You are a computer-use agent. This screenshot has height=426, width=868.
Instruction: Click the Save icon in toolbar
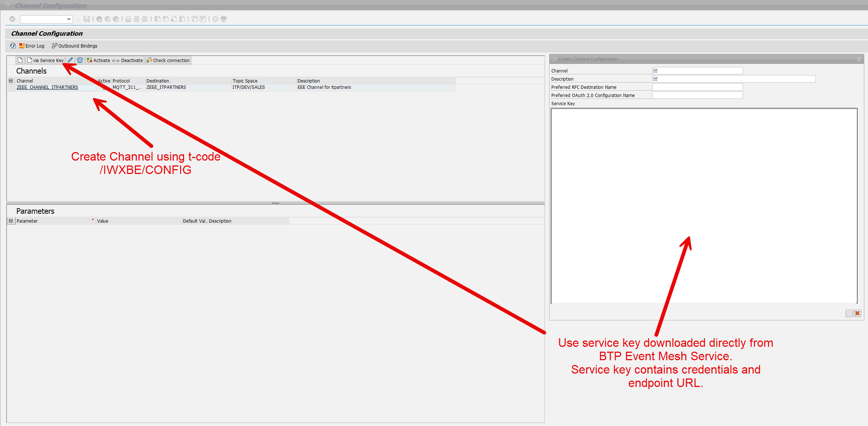click(87, 19)
